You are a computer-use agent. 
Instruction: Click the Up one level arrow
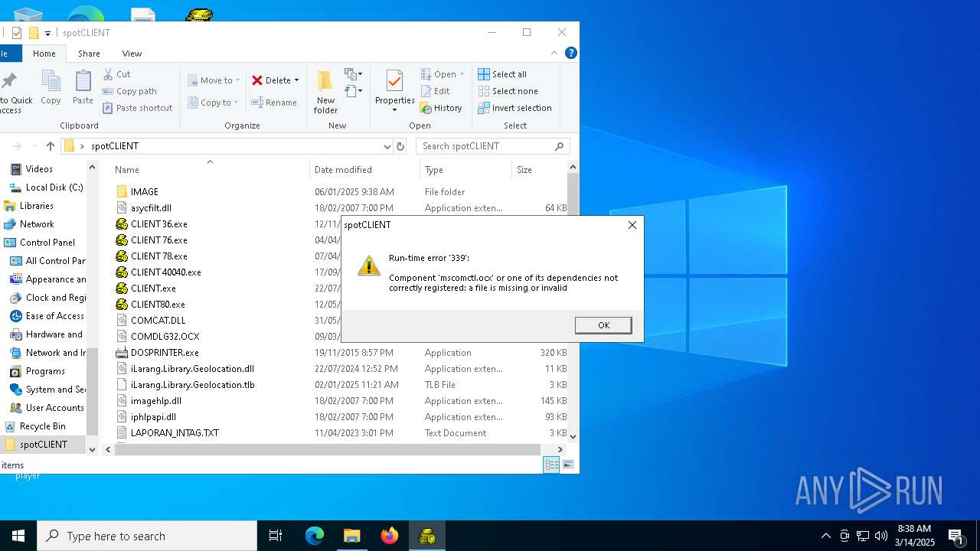51,146
